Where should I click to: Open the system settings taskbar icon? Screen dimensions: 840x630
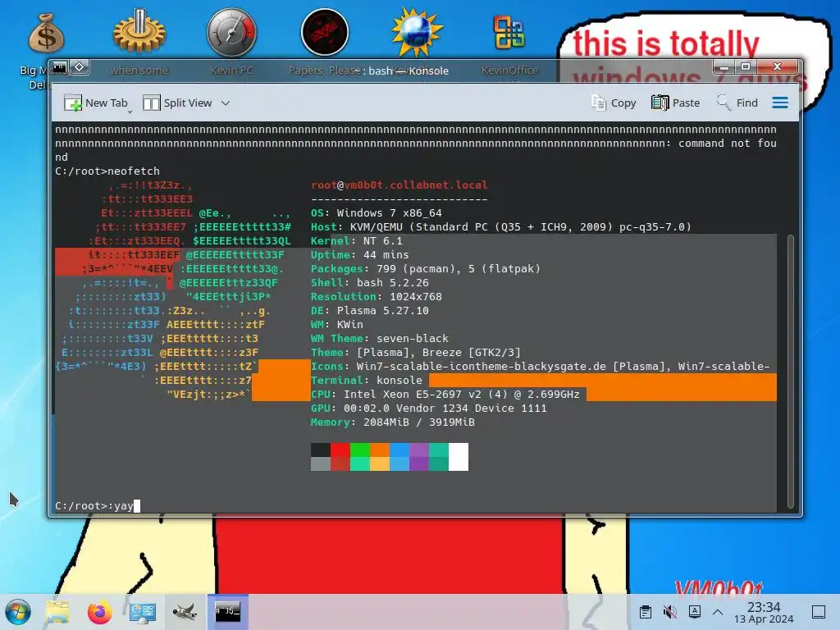[x=143, y=612]
